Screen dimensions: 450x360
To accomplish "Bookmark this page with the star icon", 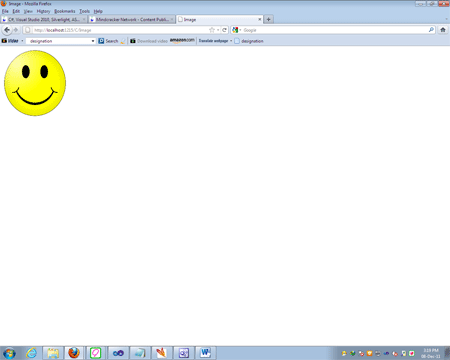I will [212, 30].
